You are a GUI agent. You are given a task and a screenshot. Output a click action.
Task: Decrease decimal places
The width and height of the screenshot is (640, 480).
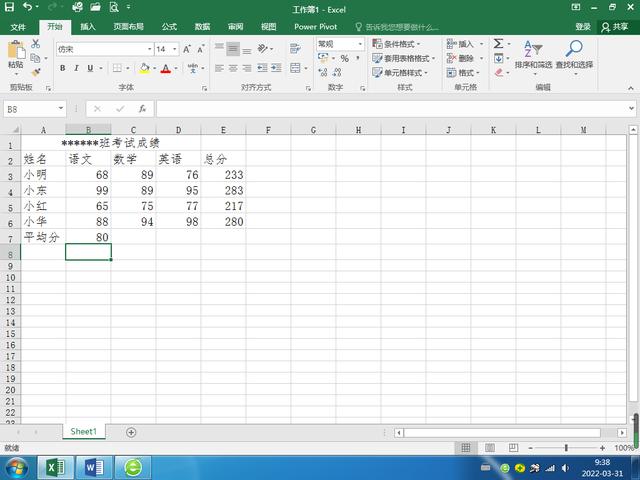click(x=337, y=72)
